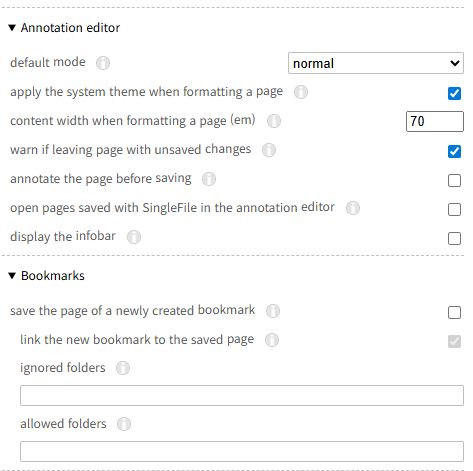The height and width of the screenshot is (471, 473).
Task: Open info icon for content width setting
Action: pyautogui.click(x=274, y=121)
